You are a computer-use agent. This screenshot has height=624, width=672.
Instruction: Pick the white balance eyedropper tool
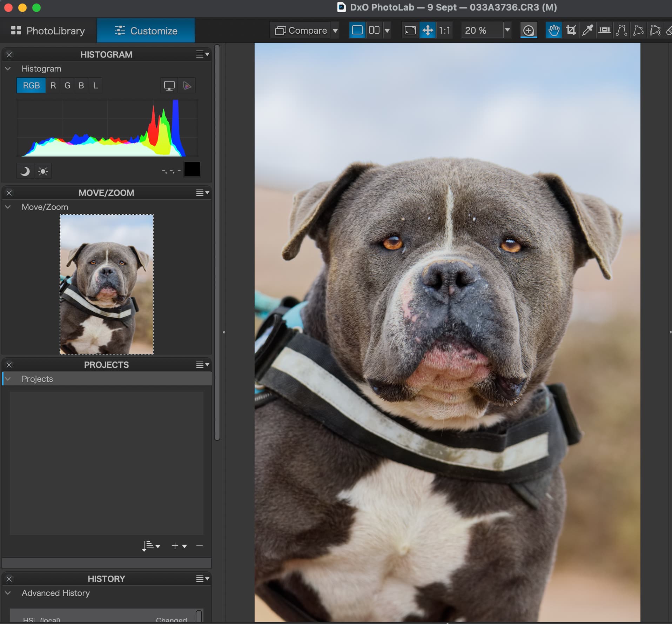[x=587, y=31]
